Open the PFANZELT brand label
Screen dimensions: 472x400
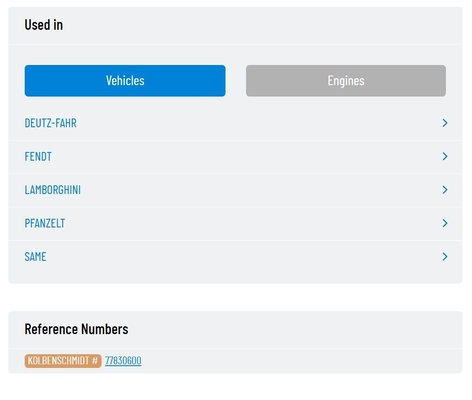tap(45, 223)
